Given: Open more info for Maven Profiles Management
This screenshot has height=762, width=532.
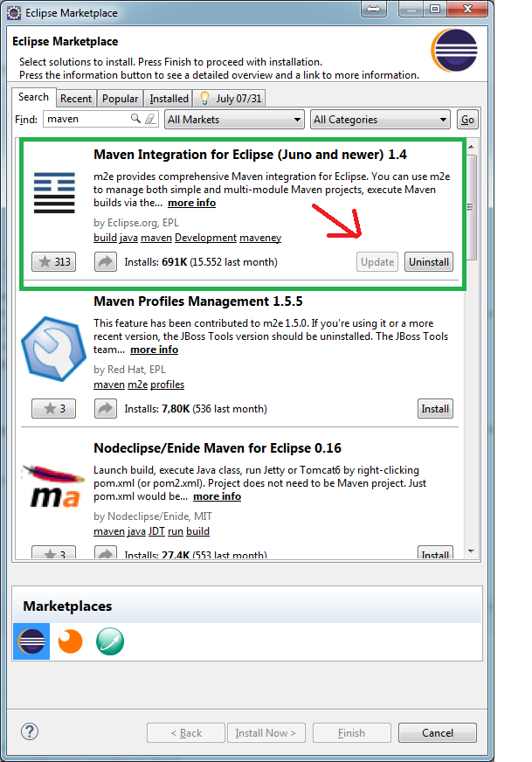Looking at the screenshot, I should [154, 350].
